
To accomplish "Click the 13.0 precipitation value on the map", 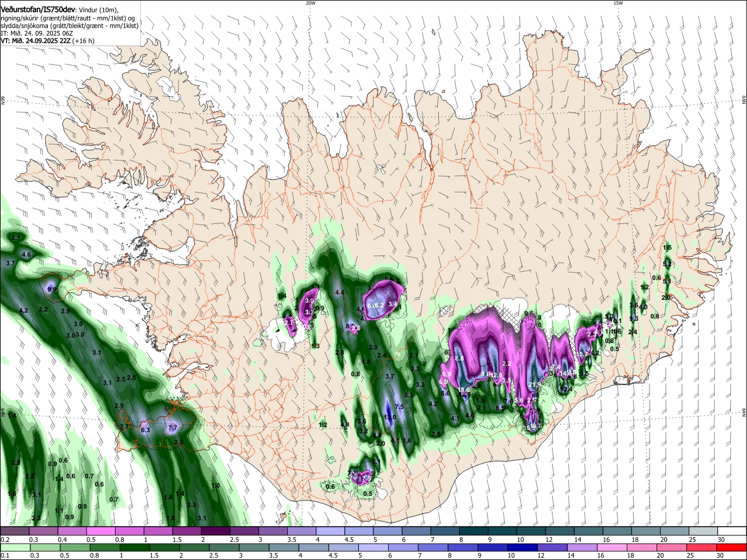I will pos(390,417).
